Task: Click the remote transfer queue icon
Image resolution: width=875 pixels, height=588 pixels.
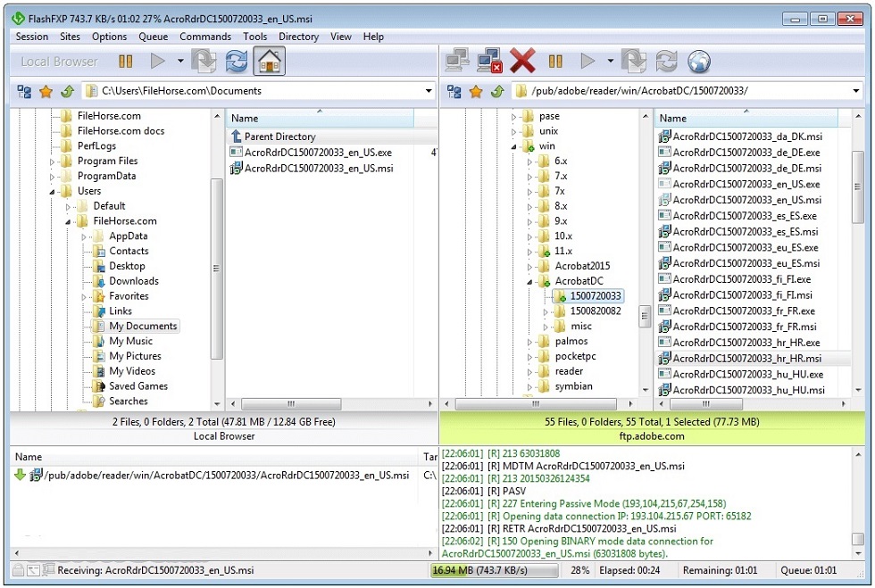Action: [634, 61]
